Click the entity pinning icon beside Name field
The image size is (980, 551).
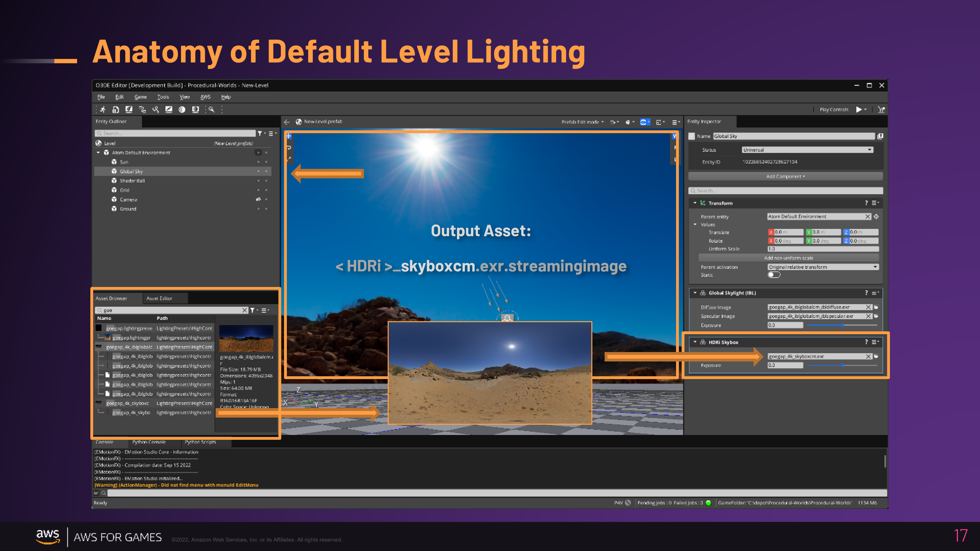(880, 136)
